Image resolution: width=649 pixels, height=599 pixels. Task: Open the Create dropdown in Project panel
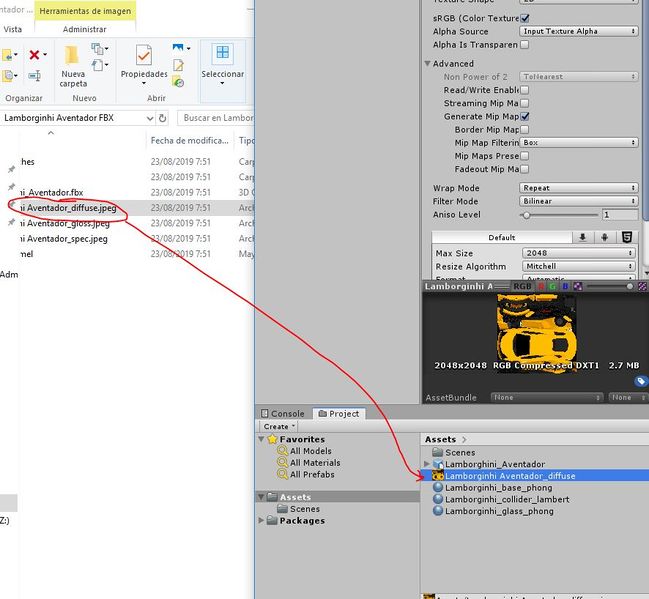[279, 426]
